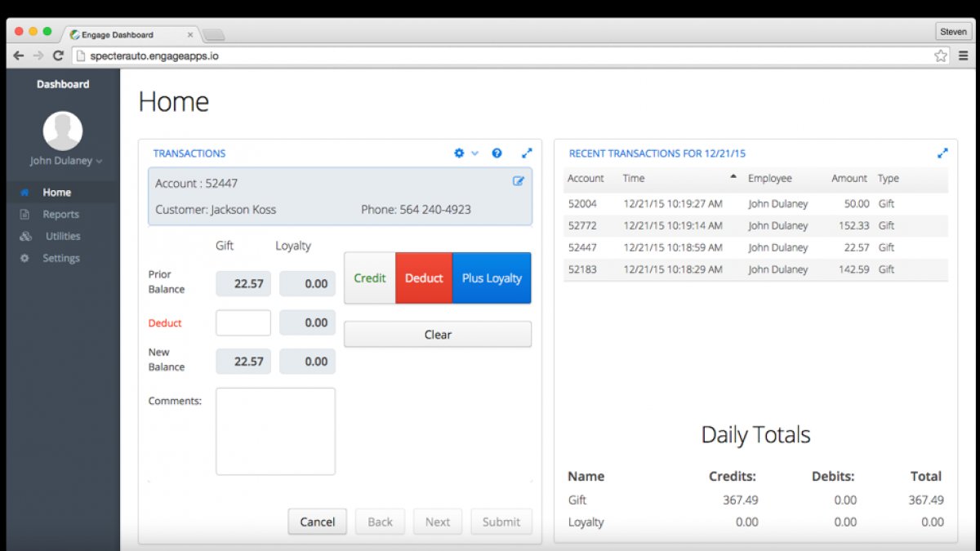Select transaction row for account 52183
The image size is (980, 551).
[755, 269]
